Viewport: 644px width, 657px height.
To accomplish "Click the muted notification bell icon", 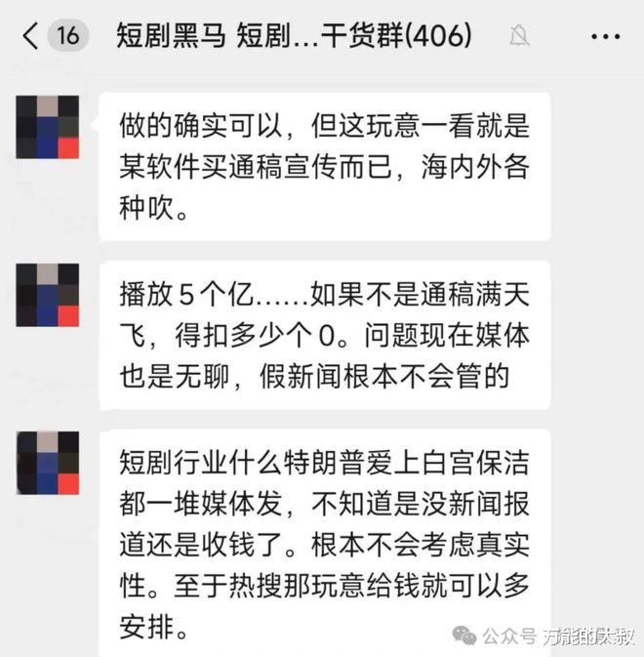I will (520, 35).
